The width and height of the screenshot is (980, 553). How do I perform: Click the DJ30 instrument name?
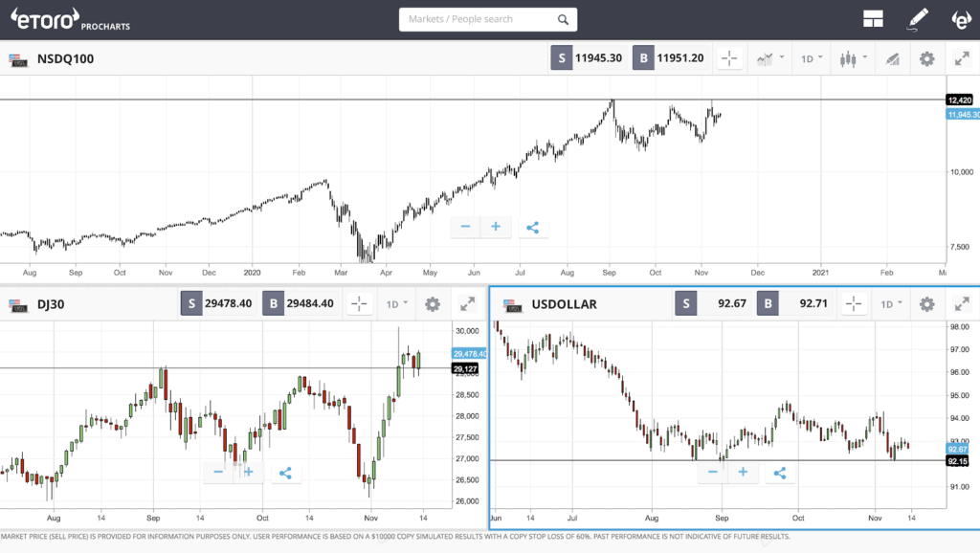(51, 304)
